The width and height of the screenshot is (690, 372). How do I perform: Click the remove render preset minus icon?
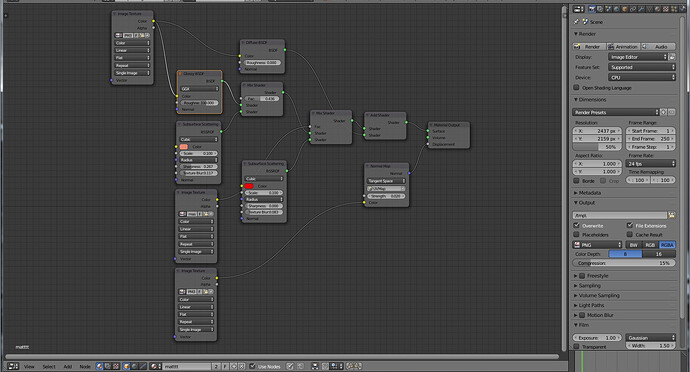pos(672,112)
